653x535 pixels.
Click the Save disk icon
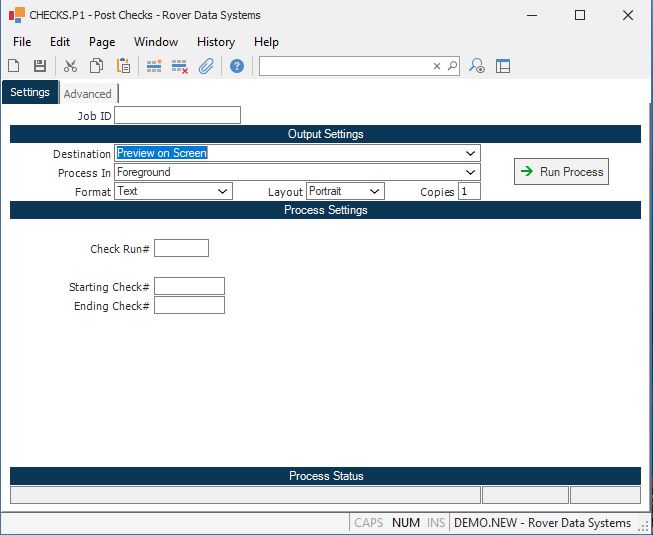(40, 66)
